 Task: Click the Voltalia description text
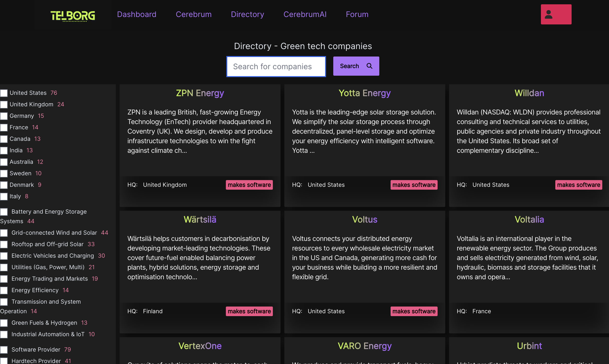(x=527, y=257)
